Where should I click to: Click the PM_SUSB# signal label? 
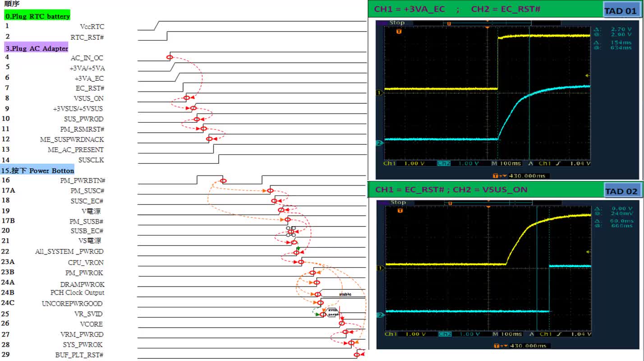point(86,222)
